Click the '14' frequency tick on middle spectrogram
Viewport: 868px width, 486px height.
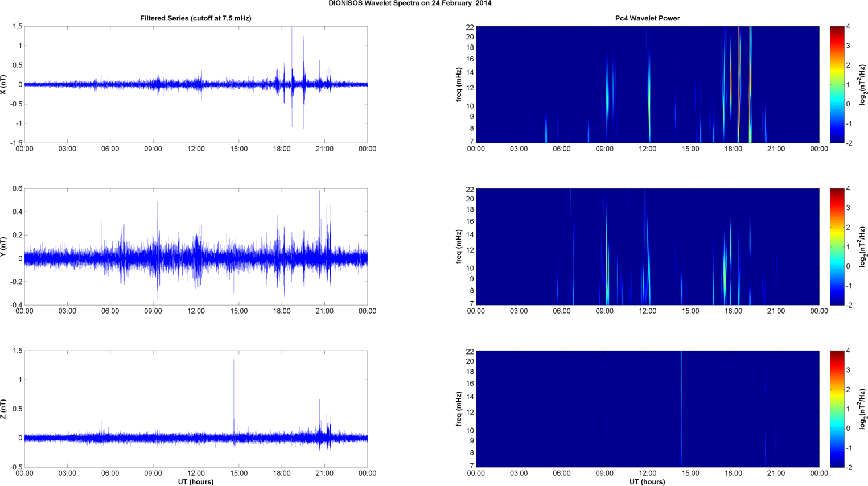pos(470,235)
